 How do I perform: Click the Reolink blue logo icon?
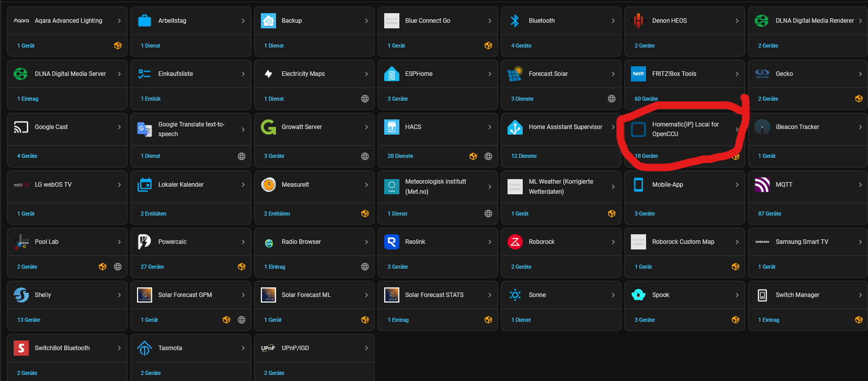392,242
